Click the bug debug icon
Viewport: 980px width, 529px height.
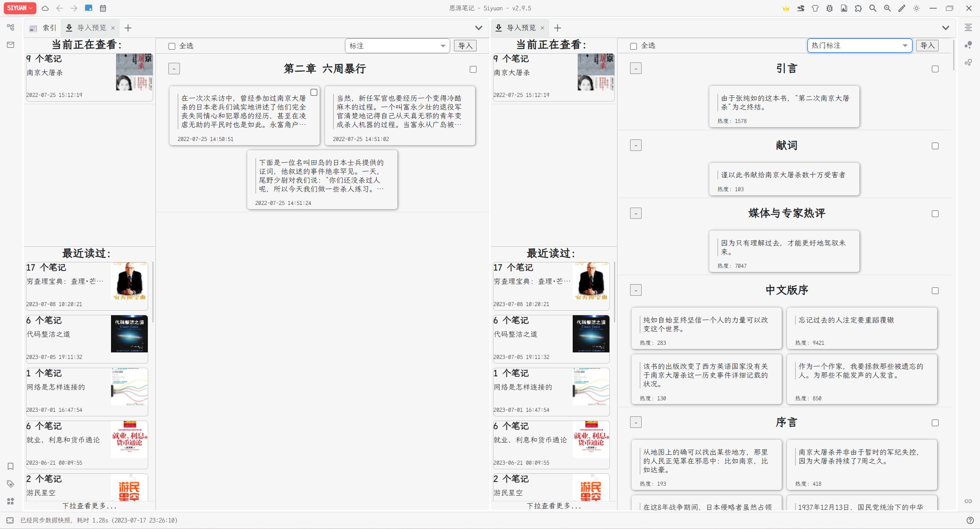tap(830, 8)
